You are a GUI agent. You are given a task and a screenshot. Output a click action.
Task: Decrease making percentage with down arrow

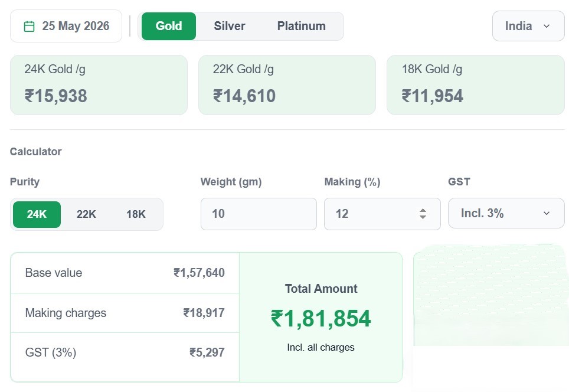423,217
